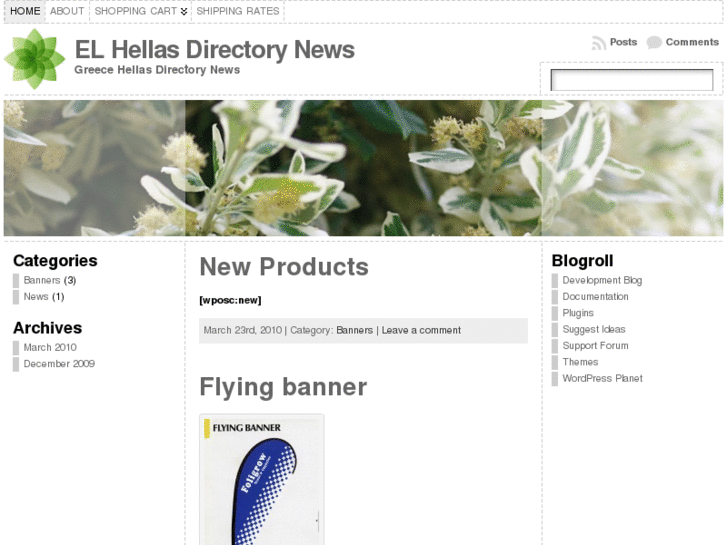Click the EL Hellas Directory News title
Screen dimensions: 727x545
click(x=215, y=50)
